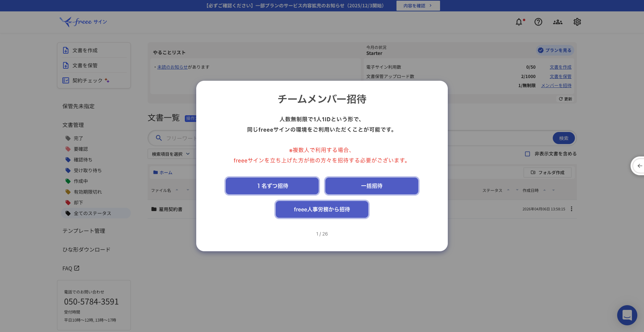Sort ファイル名 column descending arrow
Viewport: 644px width, 332px height.
tap(188, 190)
